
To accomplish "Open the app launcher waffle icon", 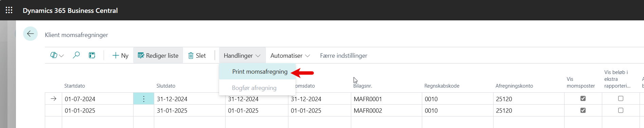I will [9, 10].
